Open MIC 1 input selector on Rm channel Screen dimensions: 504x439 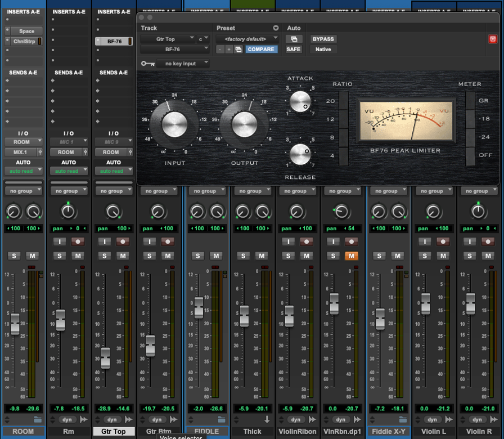click(69, 142)
